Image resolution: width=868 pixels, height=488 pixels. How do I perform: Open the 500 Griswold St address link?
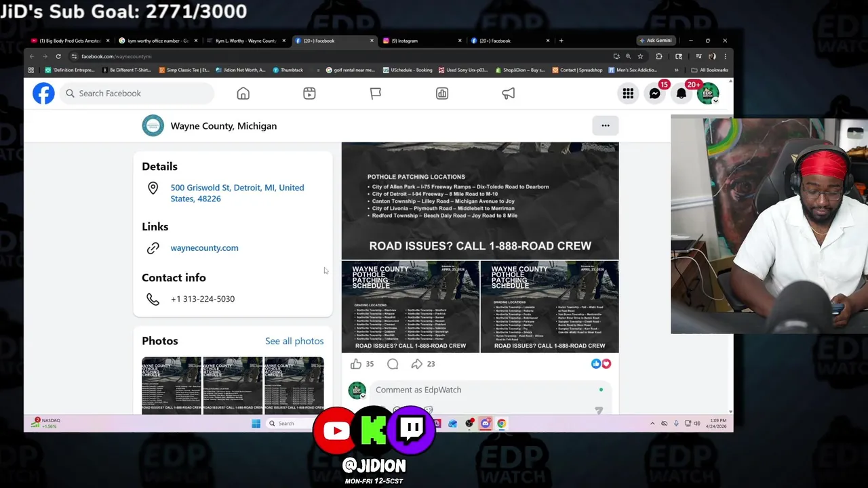237,193
